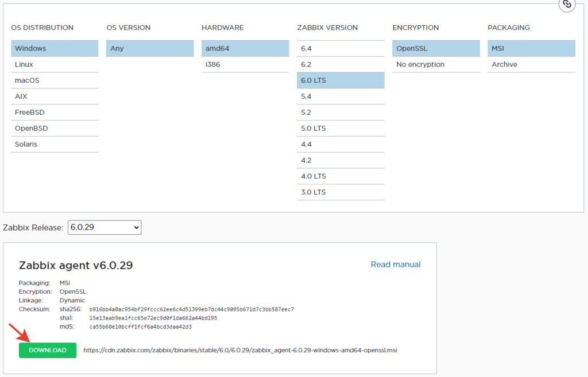Switch to Zabbix version 4.2
The image size is (588, 377).
pos(341,160)
